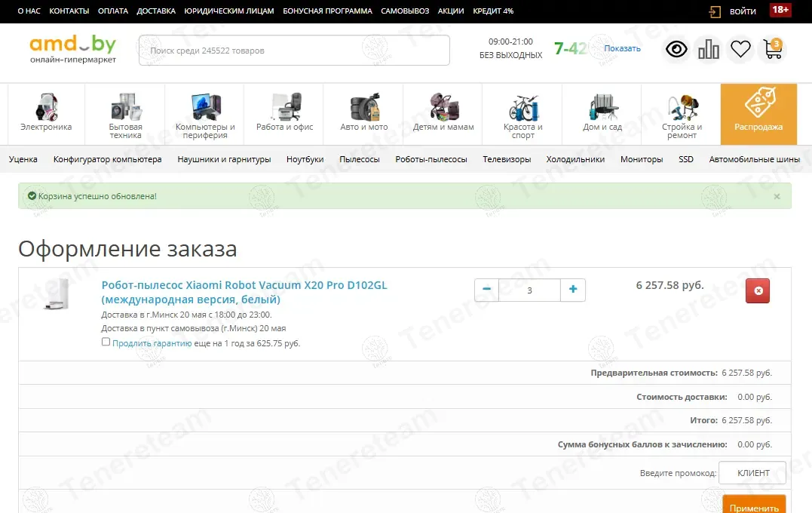812x513 pixels.
Task: Decrease quantity with minus button
Action: [x=486, y=290]
